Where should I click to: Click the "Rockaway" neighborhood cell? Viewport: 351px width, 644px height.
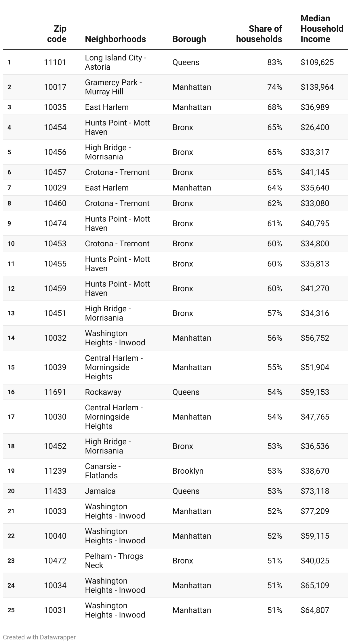coord(103,392)
